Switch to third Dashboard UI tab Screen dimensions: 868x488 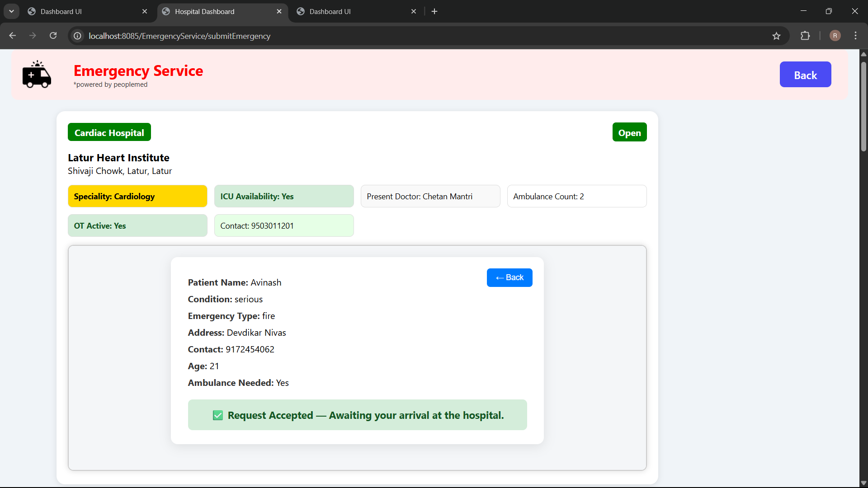point(330,11)
